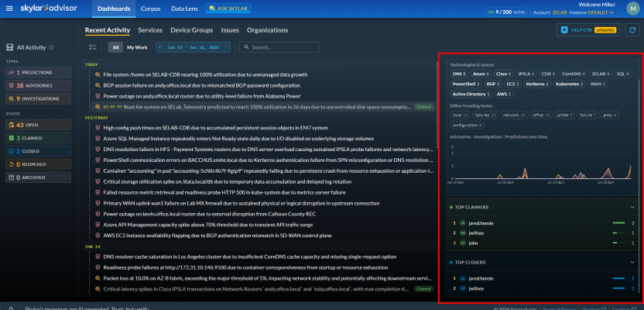Switch to the Organizations tab
The height and width of the screenshot is (310, 644).
(x=267, y=30)
